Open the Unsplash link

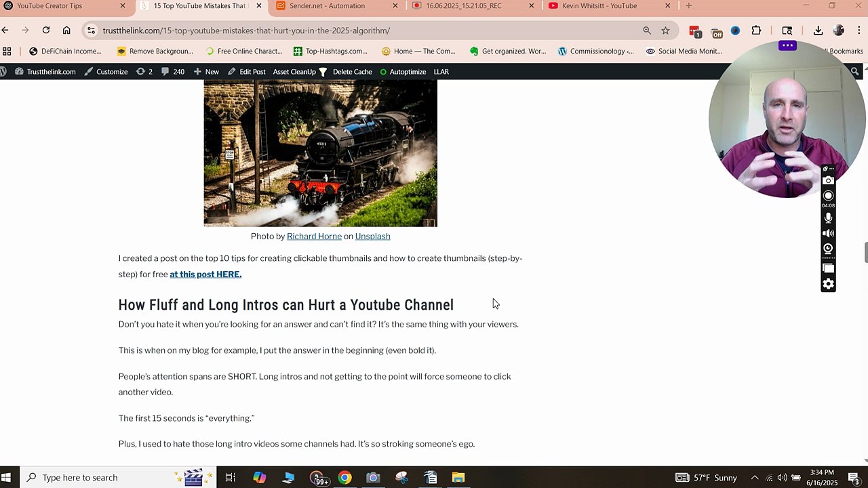372,237
